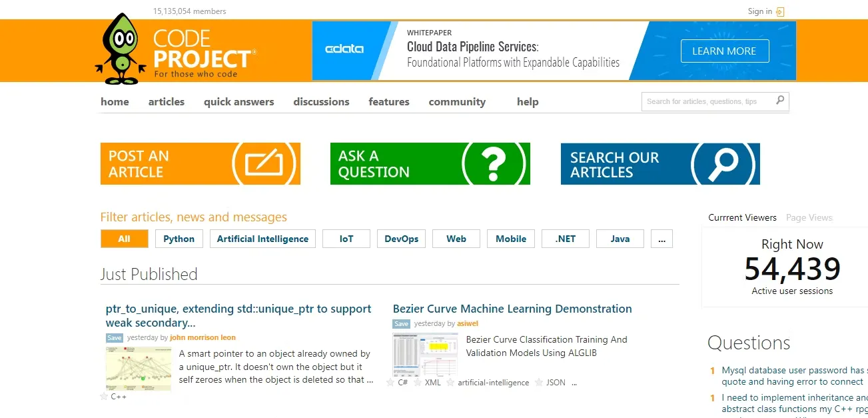Click the question mark icon on Ask a Question

point(494,164)
